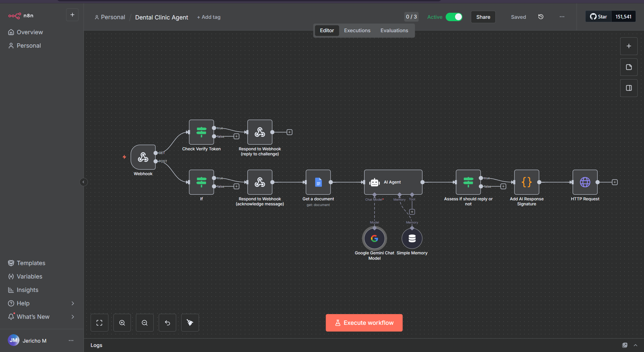Click the Tidy up workflow broom icon
The image size is (644, 352).
pyautogui.click(x=190, y=323)
